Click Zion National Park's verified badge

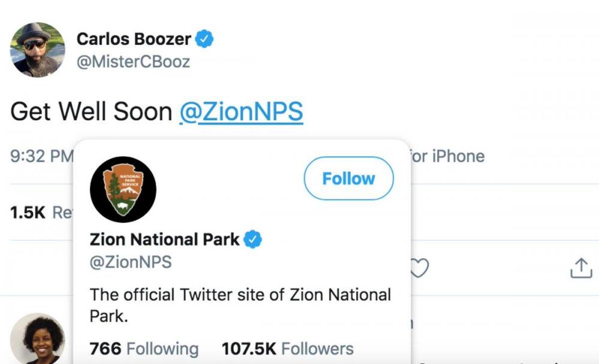click(253, 239)
